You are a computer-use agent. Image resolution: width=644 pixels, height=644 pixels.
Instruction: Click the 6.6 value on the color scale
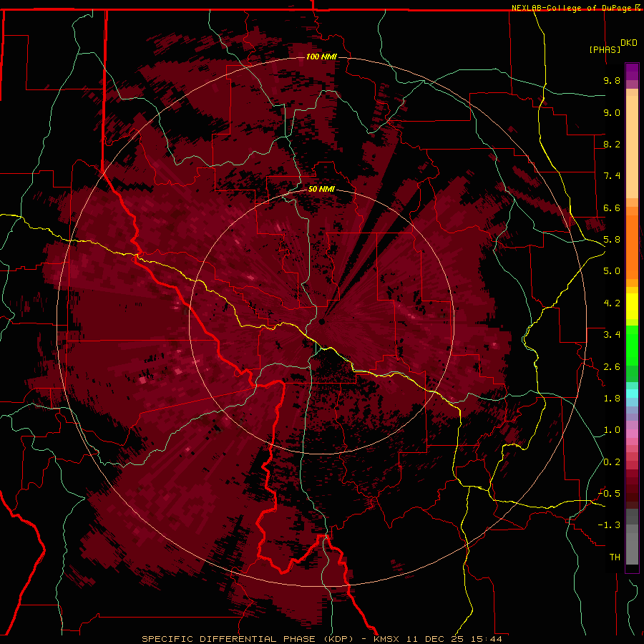612,208
